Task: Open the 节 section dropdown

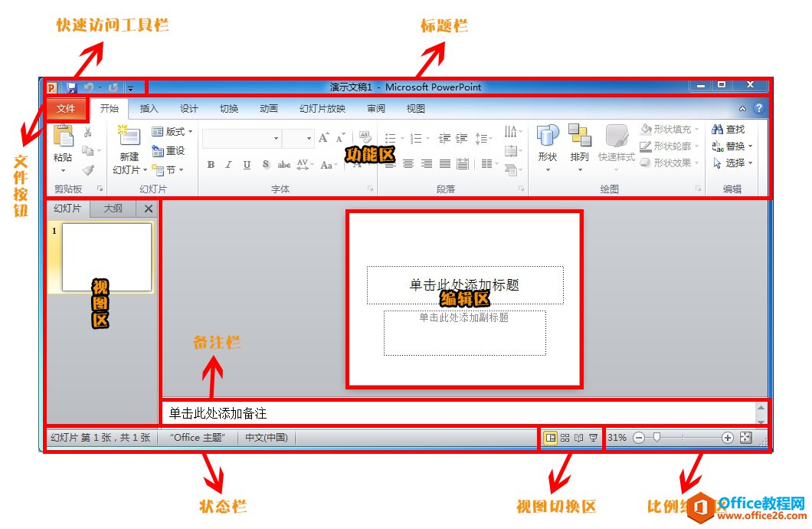Action: pyautogui.click(x=168, y=169)
